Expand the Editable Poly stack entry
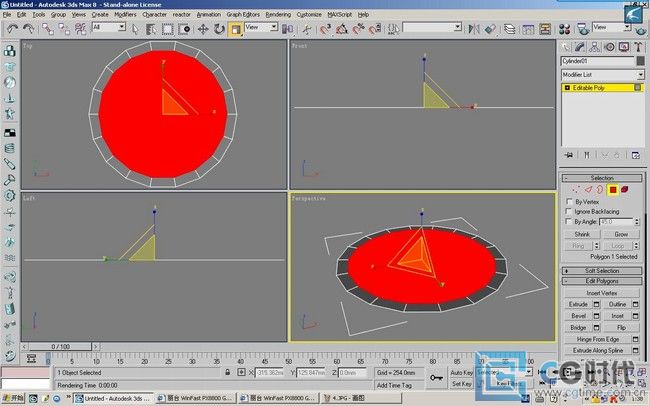This screenshot has width=650, height=406. (567, 88)
